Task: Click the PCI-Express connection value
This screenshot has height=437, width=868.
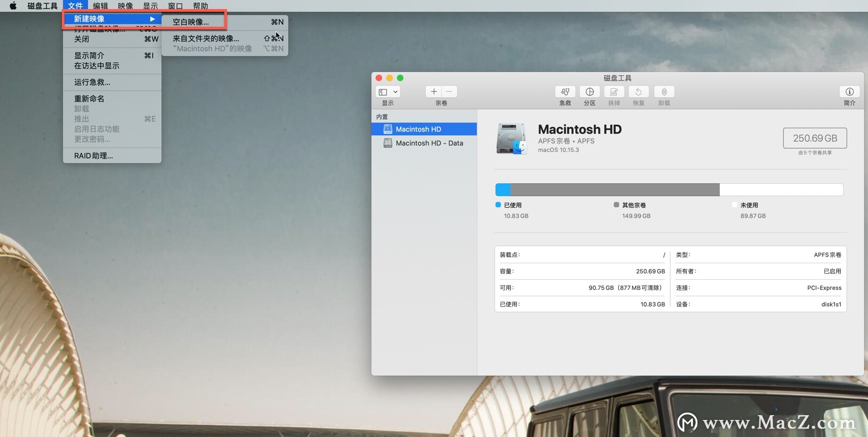Action: pyautogui.click(x=824, y=288)
